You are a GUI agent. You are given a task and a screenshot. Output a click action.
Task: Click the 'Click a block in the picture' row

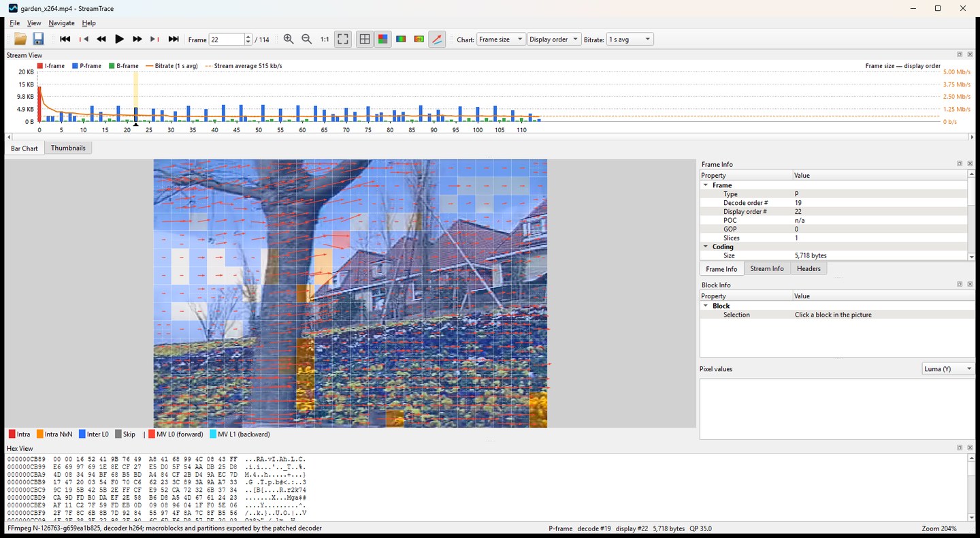[837, 315]
